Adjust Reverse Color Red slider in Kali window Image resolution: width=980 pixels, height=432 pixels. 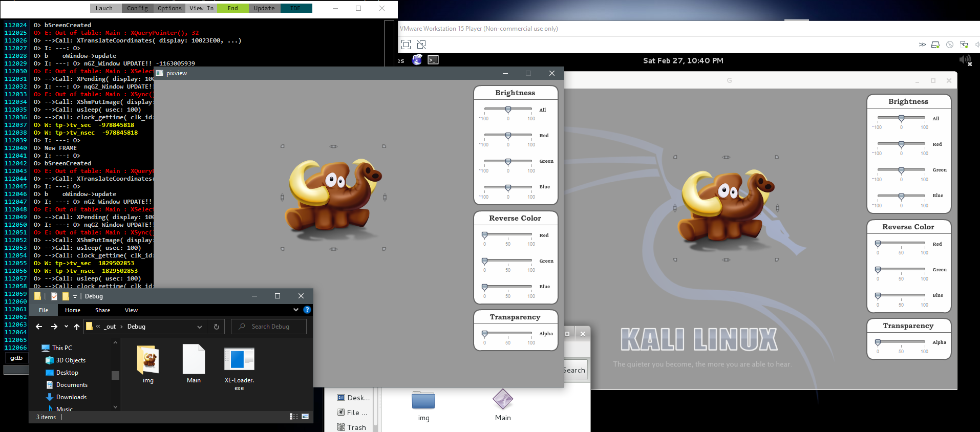(901, 244)
